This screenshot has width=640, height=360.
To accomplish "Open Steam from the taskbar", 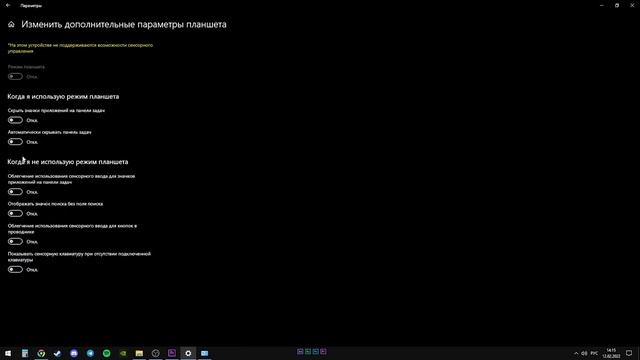I will (x=58, y=353).
